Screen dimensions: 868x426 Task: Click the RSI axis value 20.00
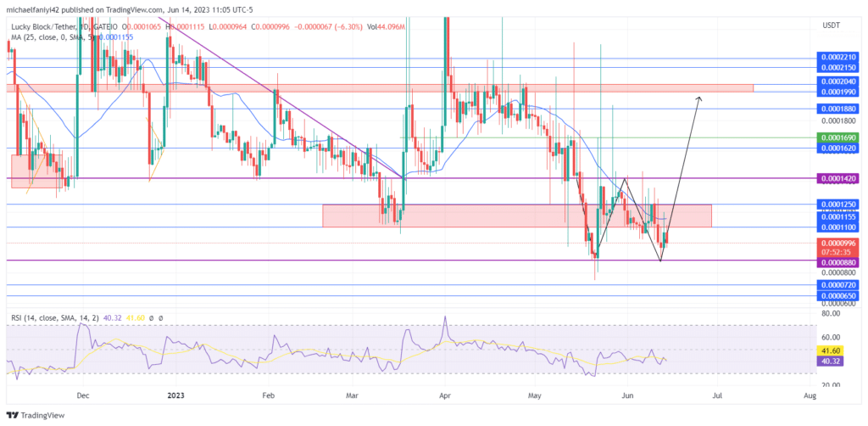pyautogui.click(x=832, y=384)
